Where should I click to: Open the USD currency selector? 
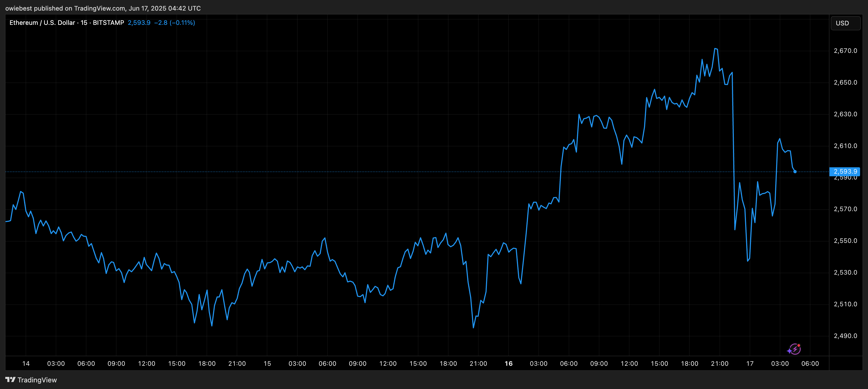point(845,23)
